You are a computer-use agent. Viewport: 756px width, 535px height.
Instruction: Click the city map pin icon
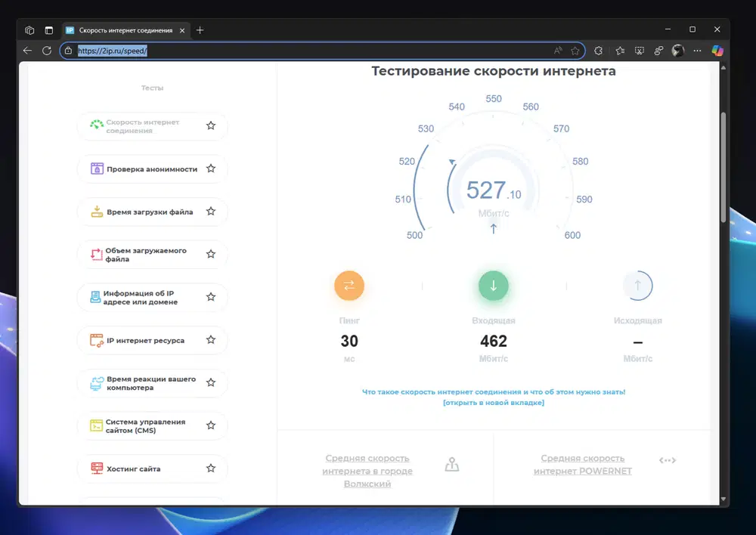[452, 464]
